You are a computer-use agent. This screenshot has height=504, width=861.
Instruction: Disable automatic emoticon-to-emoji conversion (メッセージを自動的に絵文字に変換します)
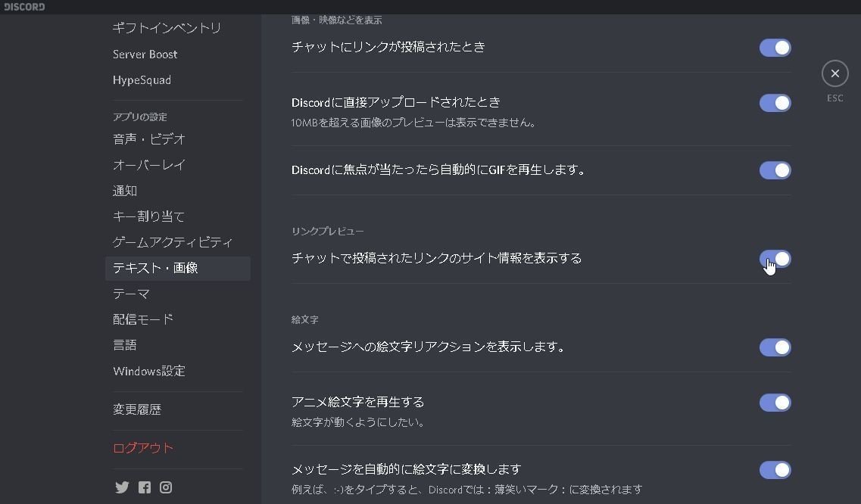pyautogui.click(x=775, y=470)
